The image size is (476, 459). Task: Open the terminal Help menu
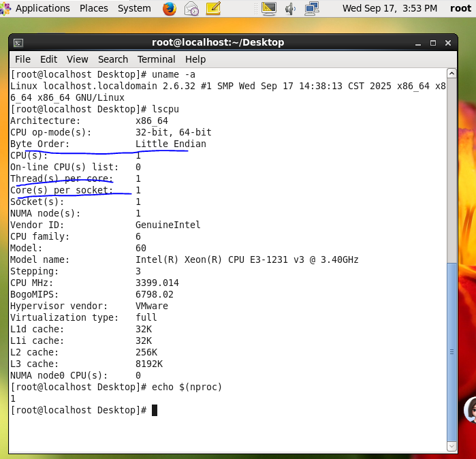click(x=195, y=59)
